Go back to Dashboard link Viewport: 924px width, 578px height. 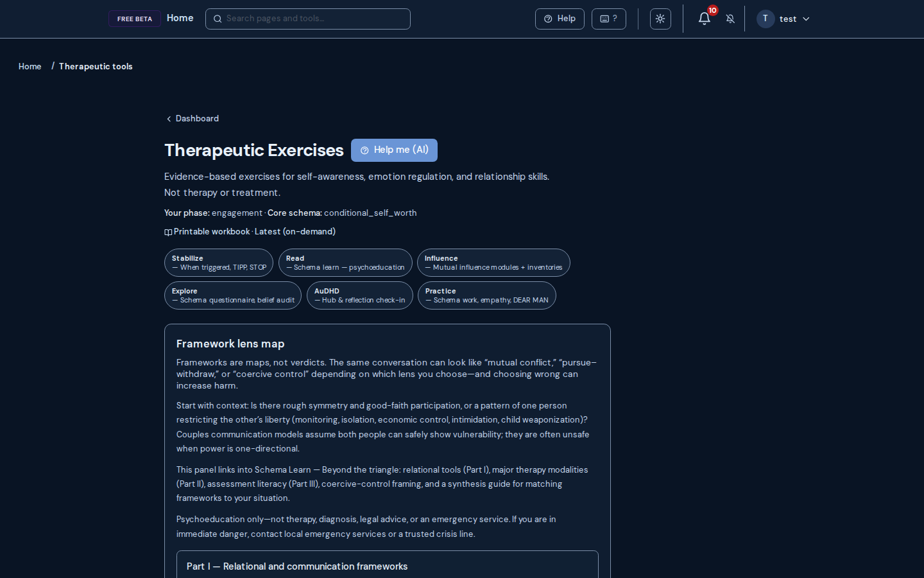(193, 118)
